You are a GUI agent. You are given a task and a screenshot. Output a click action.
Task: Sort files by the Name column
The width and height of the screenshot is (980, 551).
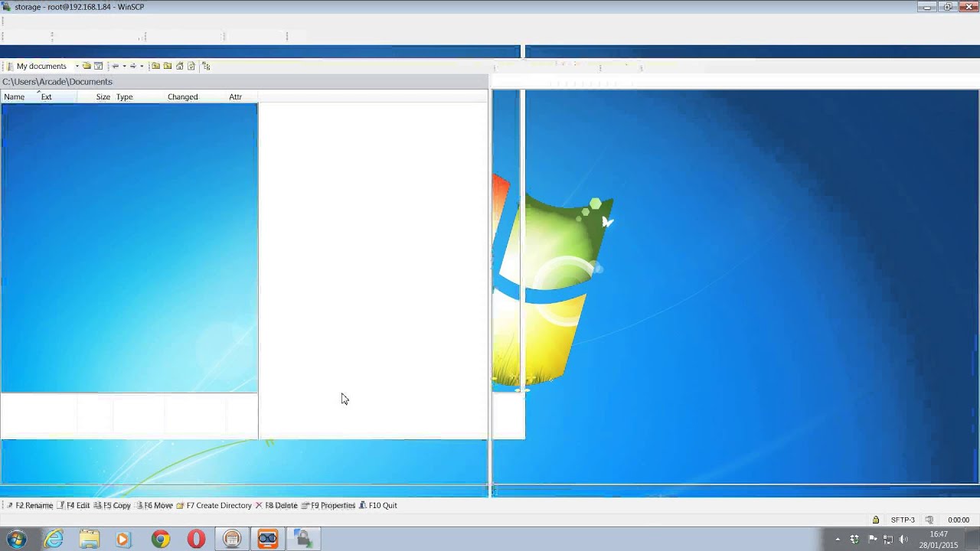coord(15,96)
